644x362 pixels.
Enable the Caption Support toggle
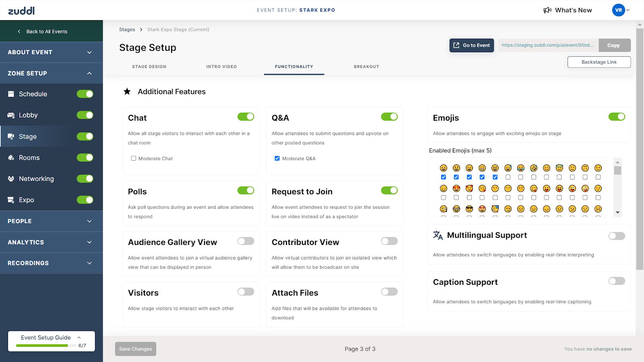pyautogui.click(x=617, y=281)
